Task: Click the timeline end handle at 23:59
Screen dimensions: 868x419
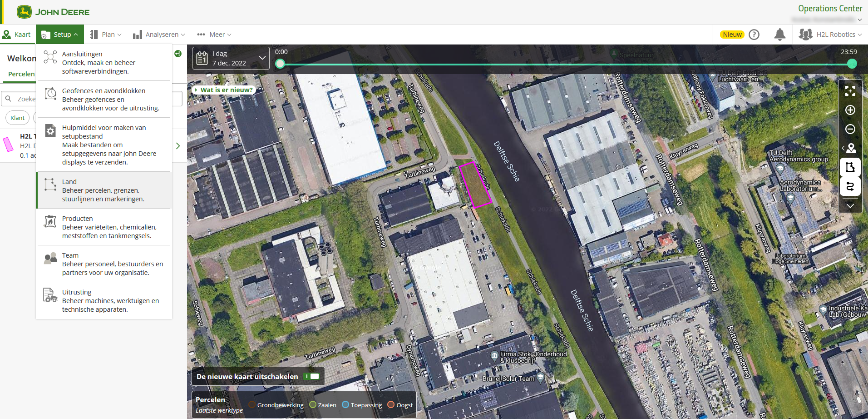Action: pyautogui.click(x=852, y=64)
